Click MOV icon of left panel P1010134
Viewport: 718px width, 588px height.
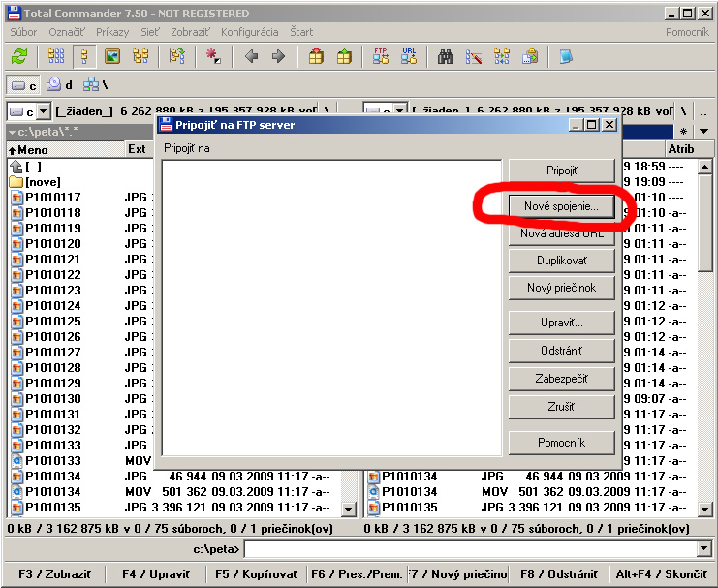click(16, 492)
